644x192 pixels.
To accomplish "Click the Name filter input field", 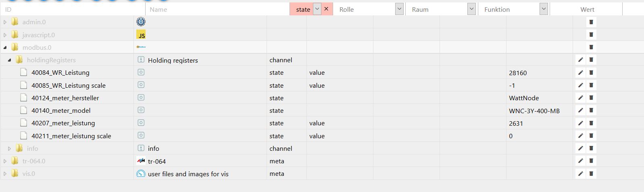I will (x=218, y=9).
